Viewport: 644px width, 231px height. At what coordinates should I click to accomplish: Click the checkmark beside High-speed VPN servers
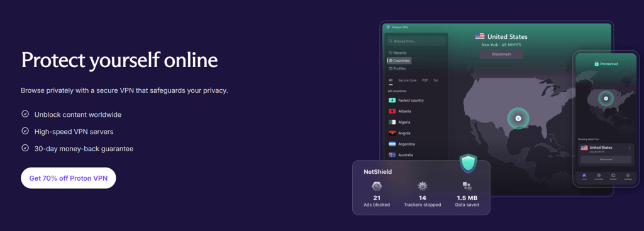pos(25,131)
